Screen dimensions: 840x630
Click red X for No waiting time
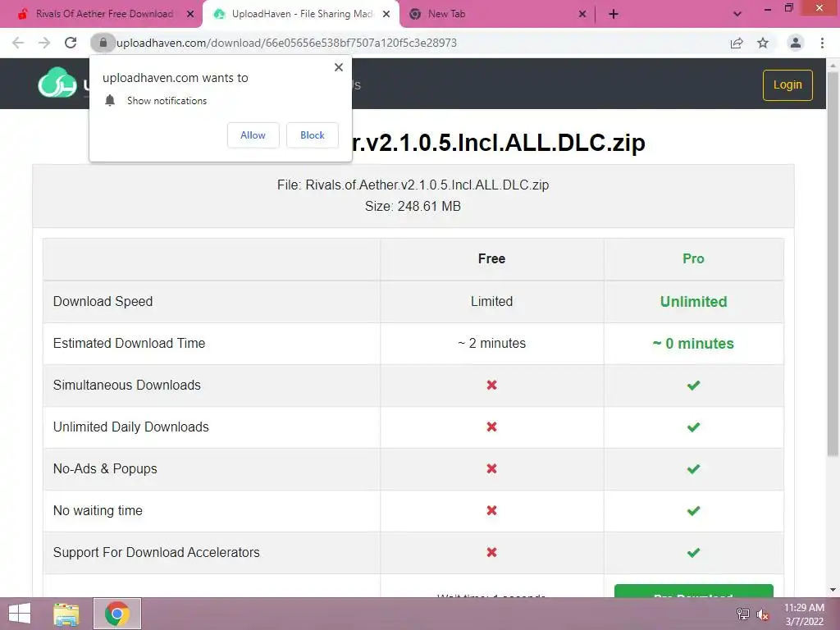point(492,510)
